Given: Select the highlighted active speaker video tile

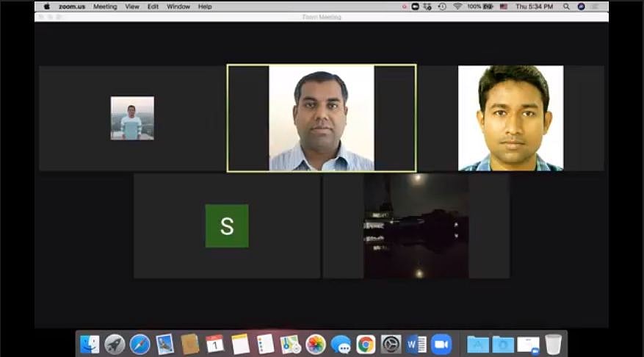Looking at the screenshot, I should 322,118.
